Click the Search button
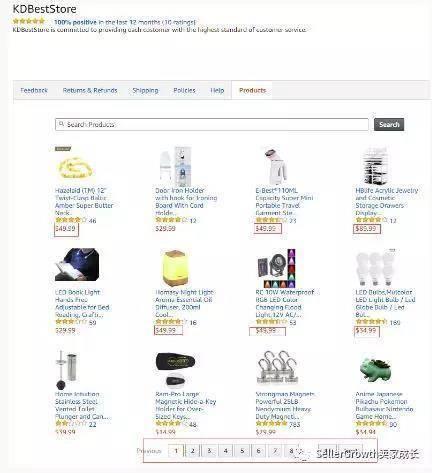432x473 pixels. (x=389, y=124)
